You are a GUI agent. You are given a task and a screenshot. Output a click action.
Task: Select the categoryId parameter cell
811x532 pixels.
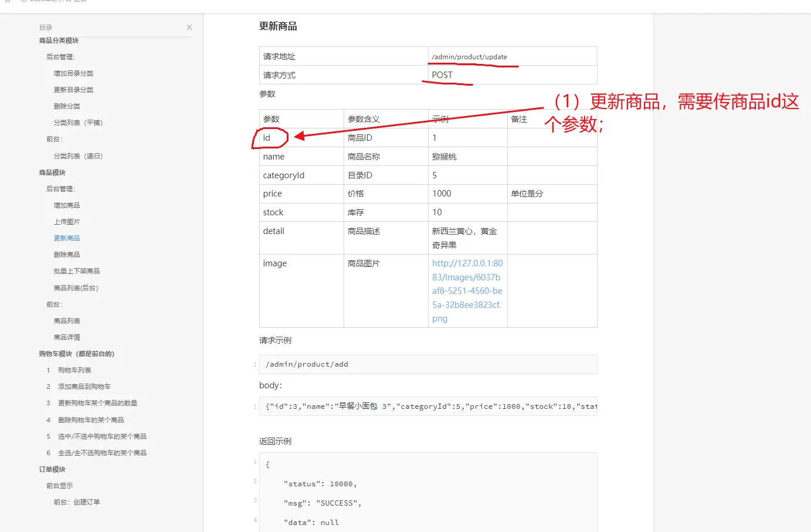pos(301,175)
